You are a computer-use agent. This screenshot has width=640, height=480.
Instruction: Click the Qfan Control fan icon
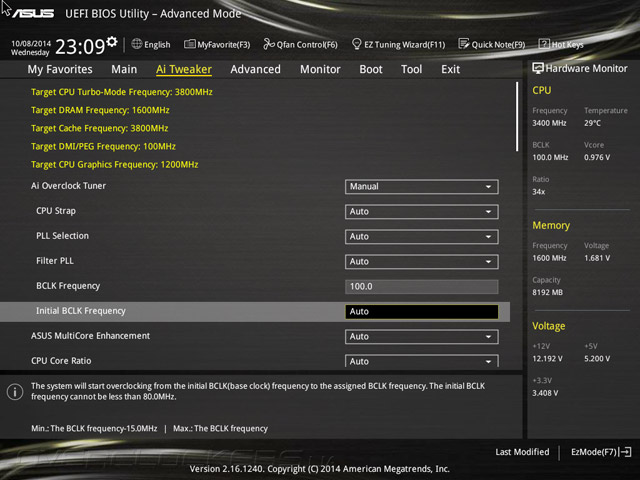tap(269, 44)
